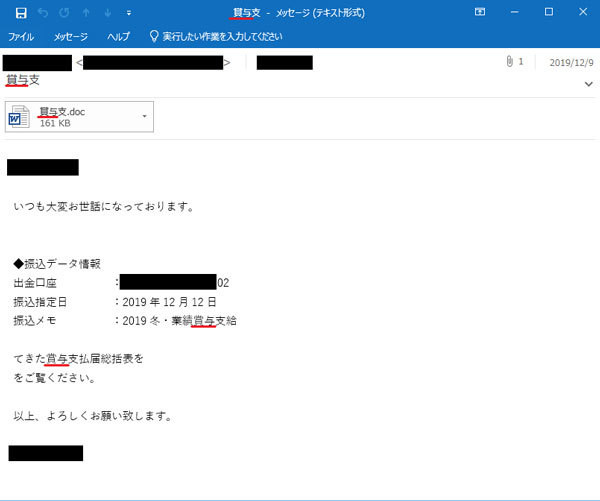The image size is (600, 501).
Task: Click the closing 以上、よろしくお願い致します。
Action: pos(93,416)
